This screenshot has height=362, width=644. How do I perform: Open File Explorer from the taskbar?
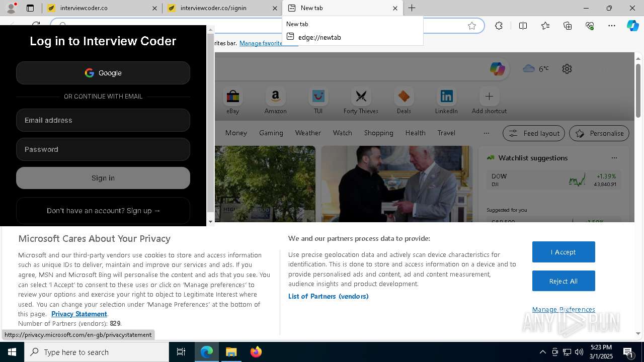click(231, 352)
